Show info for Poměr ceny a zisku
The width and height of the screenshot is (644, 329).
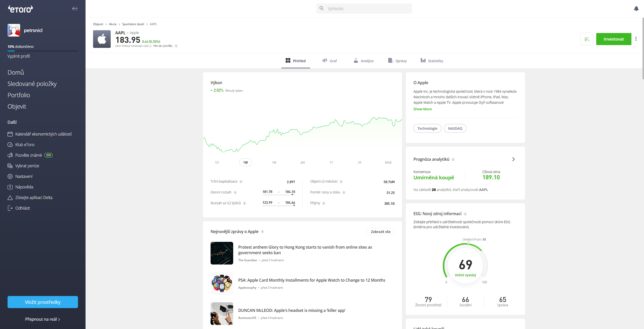coord(344,192)
